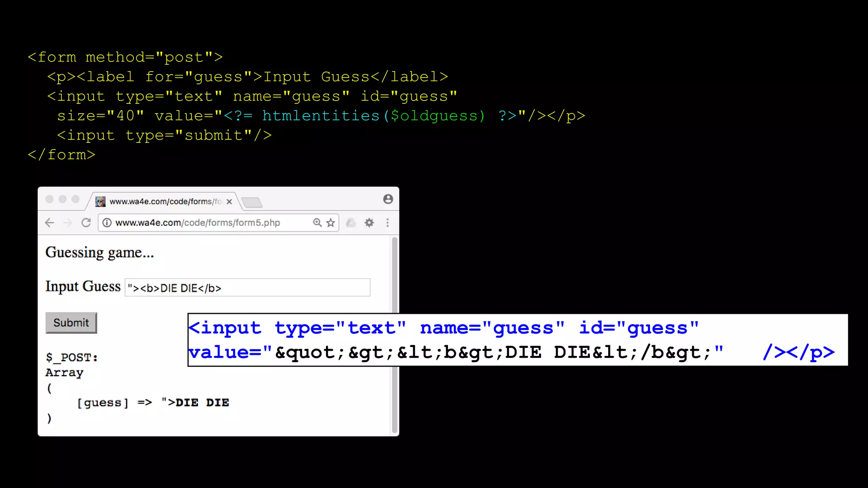Click the 'value=' text in the white box
Image resolution: width=868 pixels, height=488 pixels.
[x=225, y=352]
